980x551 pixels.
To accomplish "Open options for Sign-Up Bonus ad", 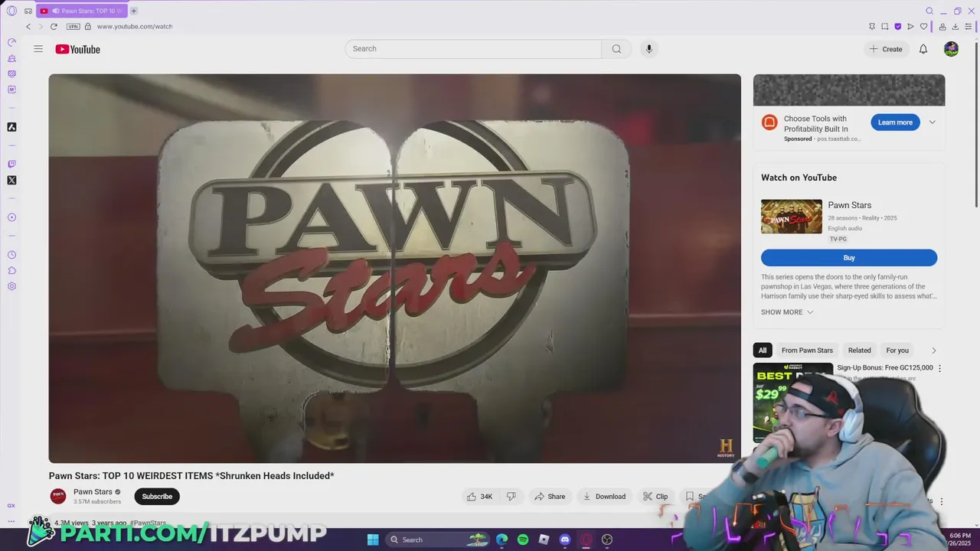I will [x=940, y=368].
